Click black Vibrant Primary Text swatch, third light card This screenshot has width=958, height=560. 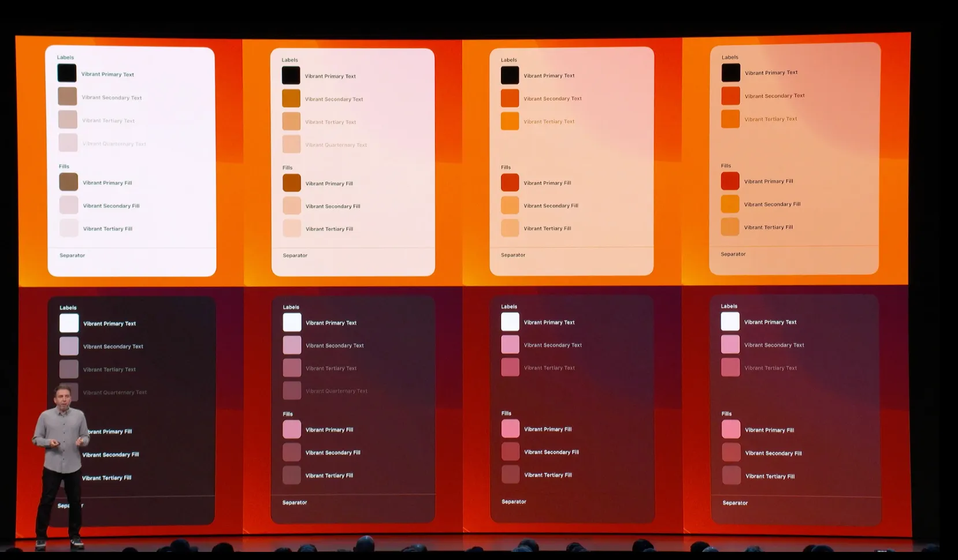point(510,75)
